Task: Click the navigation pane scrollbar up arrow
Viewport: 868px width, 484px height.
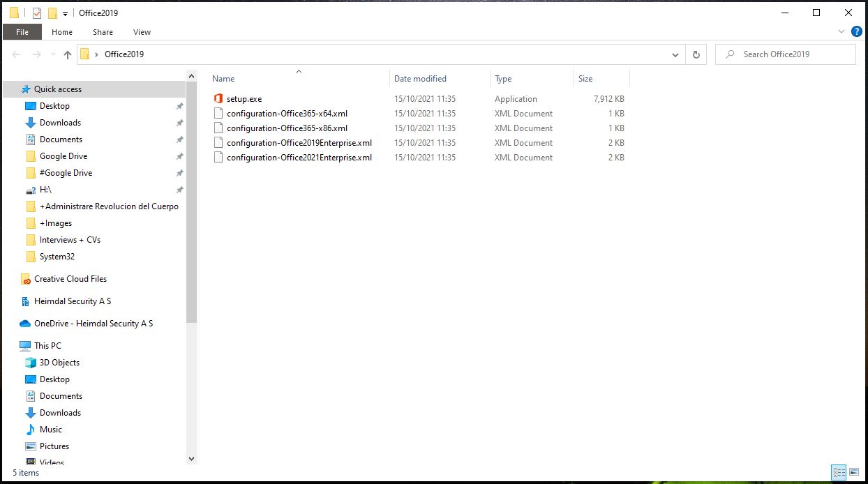Action: 192,75
